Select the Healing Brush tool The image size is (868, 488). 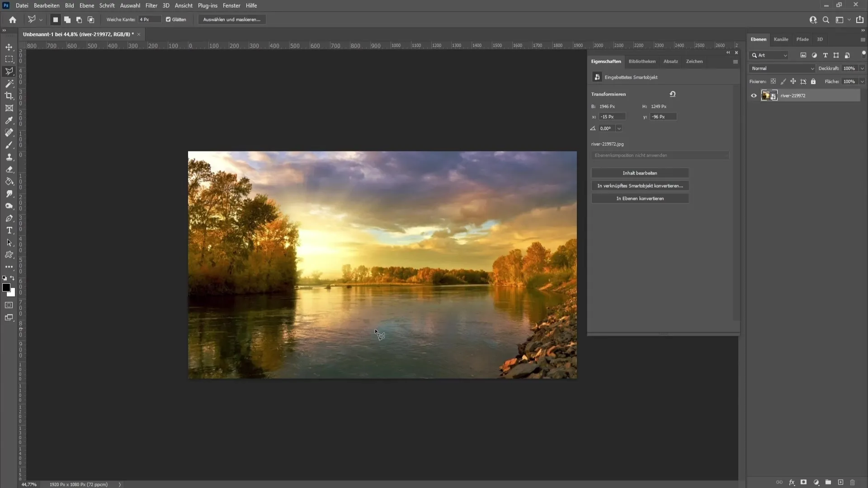pos(9,132)
